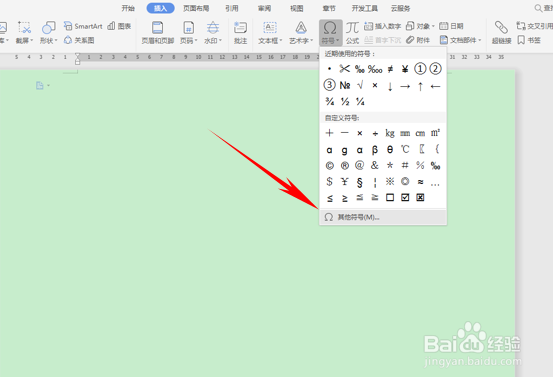The width and height of the screenshot is (553, 381).
Task: Insert the ≤ less-or-equal symbol
Action: pyautogui.click(x=329, y=198)
